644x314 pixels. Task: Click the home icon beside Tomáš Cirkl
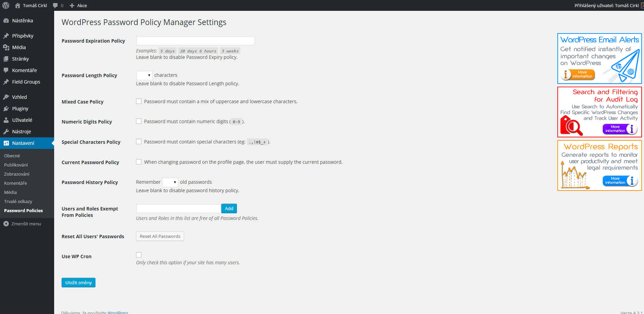click(x=18, y=5)
